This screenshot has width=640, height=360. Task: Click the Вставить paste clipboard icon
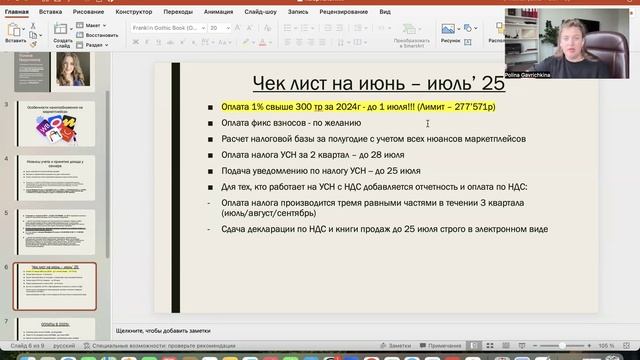[x=13, y=30]
